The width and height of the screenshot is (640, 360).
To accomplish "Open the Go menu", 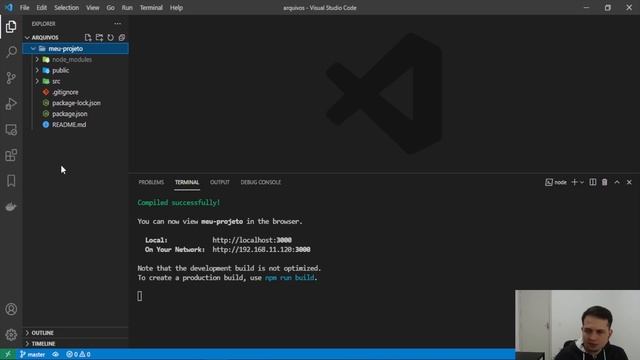I will tap(111, 8).
